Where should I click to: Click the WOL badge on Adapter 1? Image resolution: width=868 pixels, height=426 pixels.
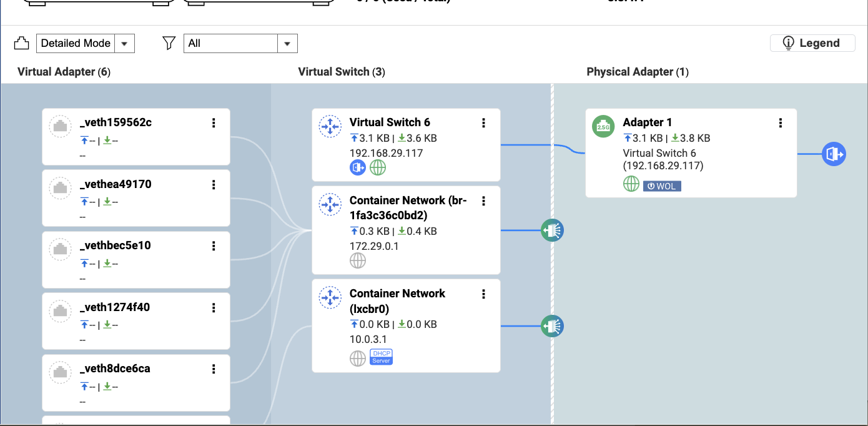(662, 186)
